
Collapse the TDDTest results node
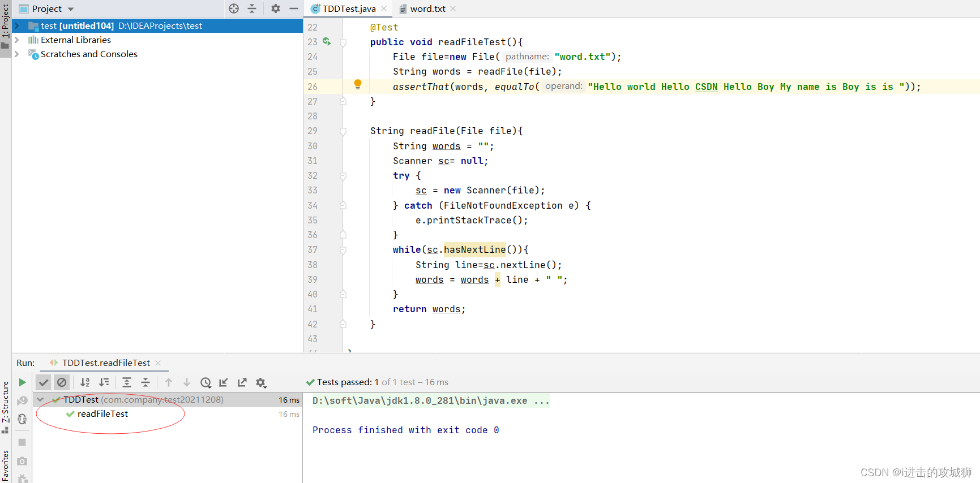click(x=40, y=400)
